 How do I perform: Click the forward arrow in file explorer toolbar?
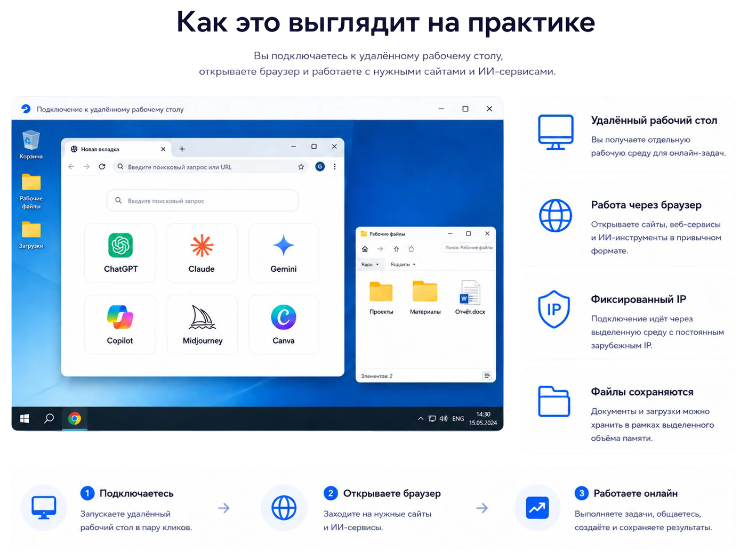380,249
